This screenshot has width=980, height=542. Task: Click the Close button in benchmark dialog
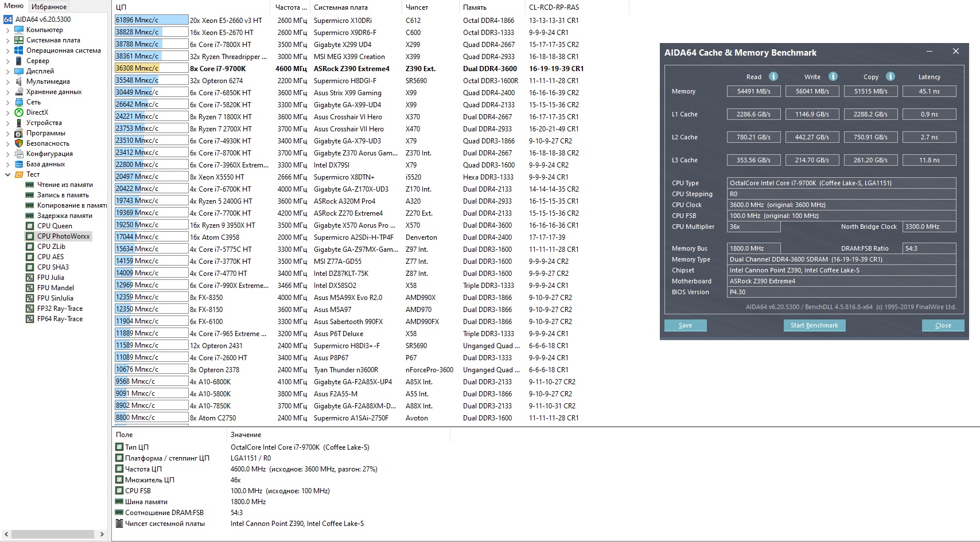click(x=943, y=325)
